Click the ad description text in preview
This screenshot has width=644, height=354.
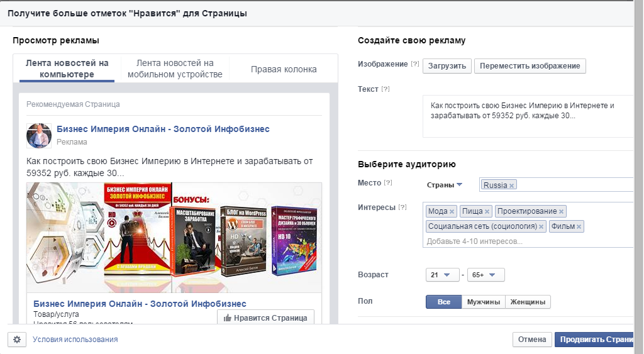point(170,167)
